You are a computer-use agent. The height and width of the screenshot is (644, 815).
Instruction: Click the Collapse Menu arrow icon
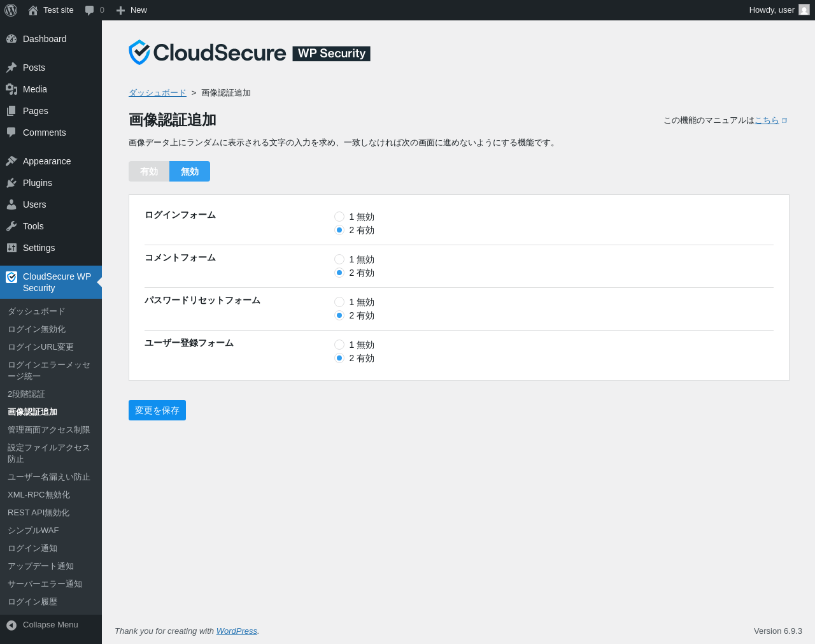point(11,625)
